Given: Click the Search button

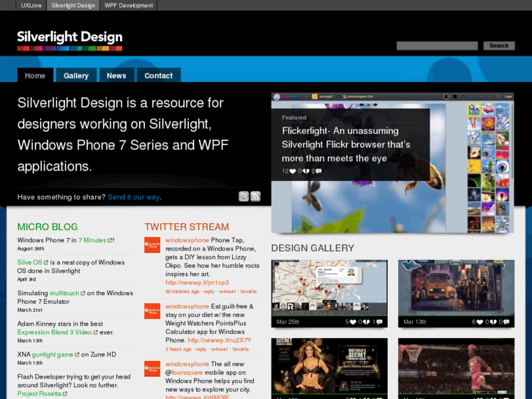Looking at the screenshot, I should (x=499, y=45).
